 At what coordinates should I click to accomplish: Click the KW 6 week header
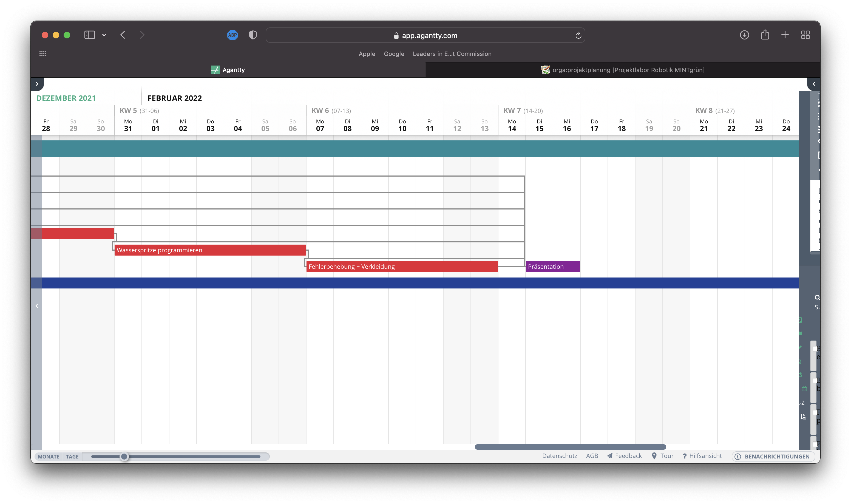(x=331, y=111)
